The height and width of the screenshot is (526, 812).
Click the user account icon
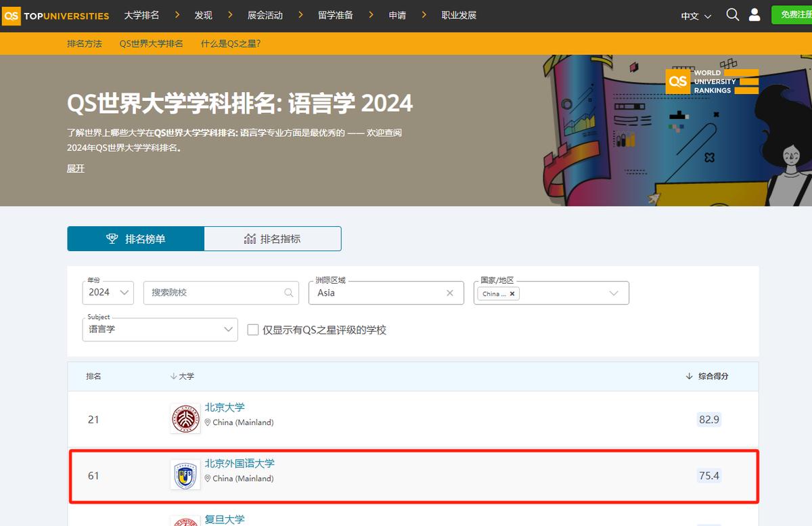click(754, 14)
